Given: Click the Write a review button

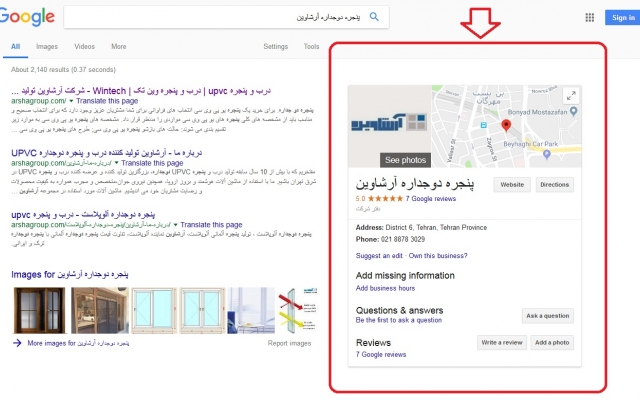Looking at the screenshot, I should point(502,342).
